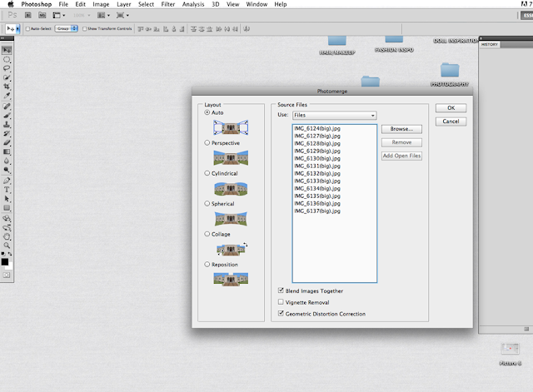Switch to the History panel tab
The height and width of the screenshot is (392, 533).
tap(490, 44)
